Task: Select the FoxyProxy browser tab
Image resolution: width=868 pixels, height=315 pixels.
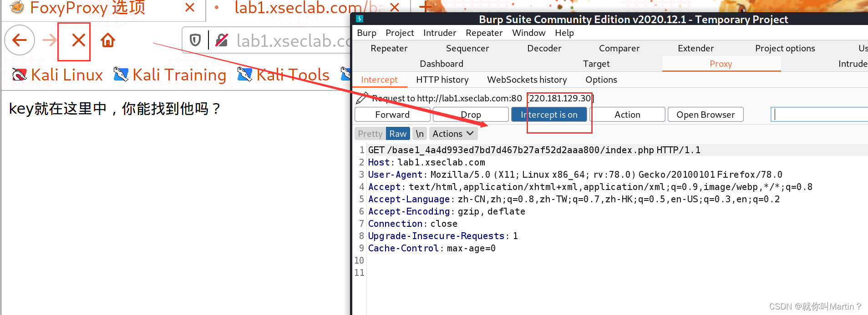Action: [103, 8]
